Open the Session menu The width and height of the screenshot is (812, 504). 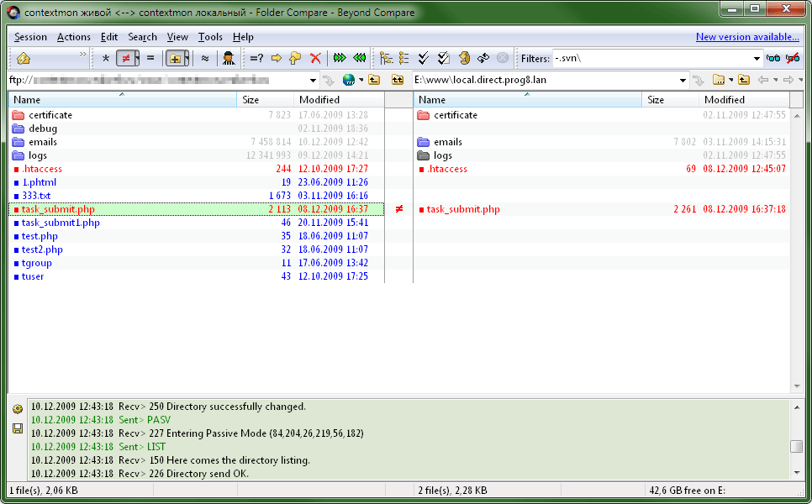click(x=30, y=37)
